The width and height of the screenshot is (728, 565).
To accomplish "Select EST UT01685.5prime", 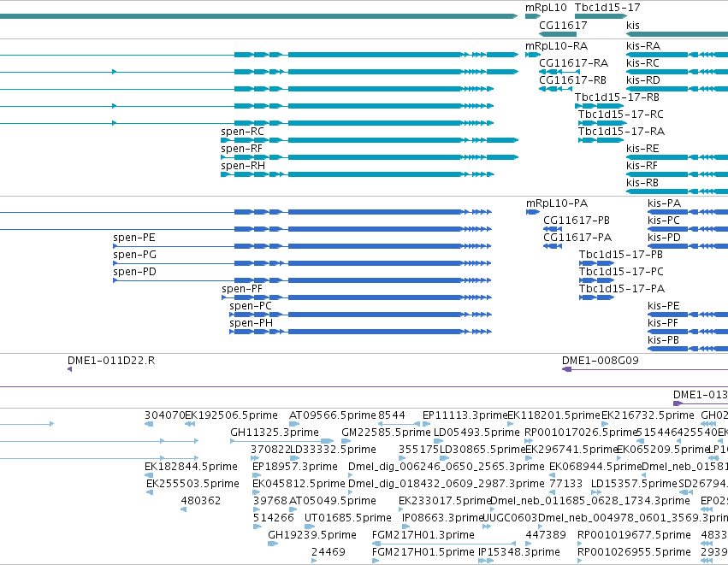I will pyautogui.click(x=348, y=519).
